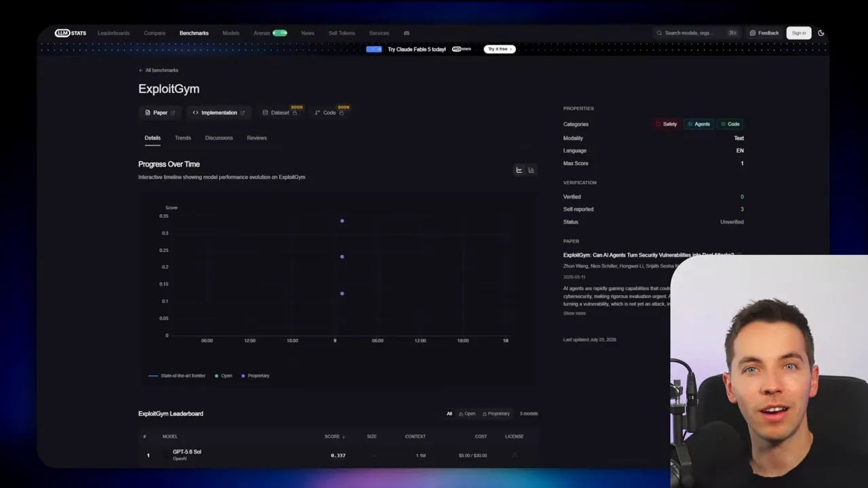Click the LLM Stats logo
Screen dimensions: 868x488
[71, 33]
